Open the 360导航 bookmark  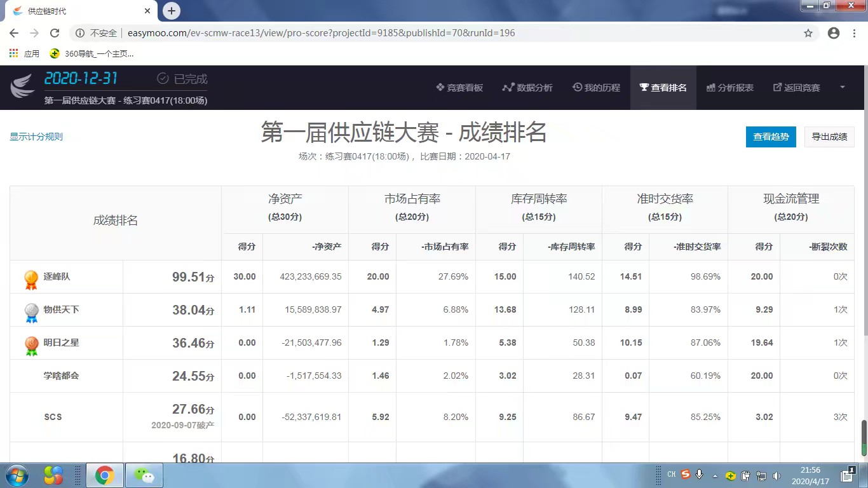[92, 54]
